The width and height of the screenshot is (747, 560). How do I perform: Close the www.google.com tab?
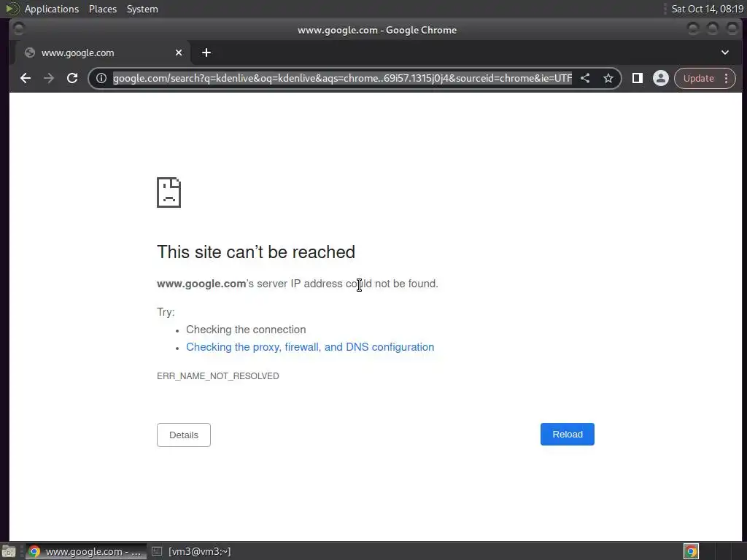pos(179,52)
